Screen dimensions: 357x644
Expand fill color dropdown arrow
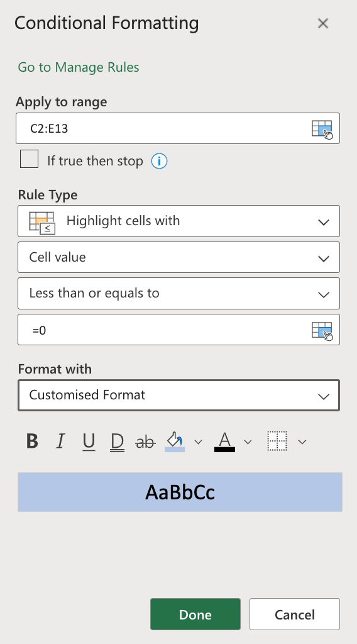click(198, 442)
